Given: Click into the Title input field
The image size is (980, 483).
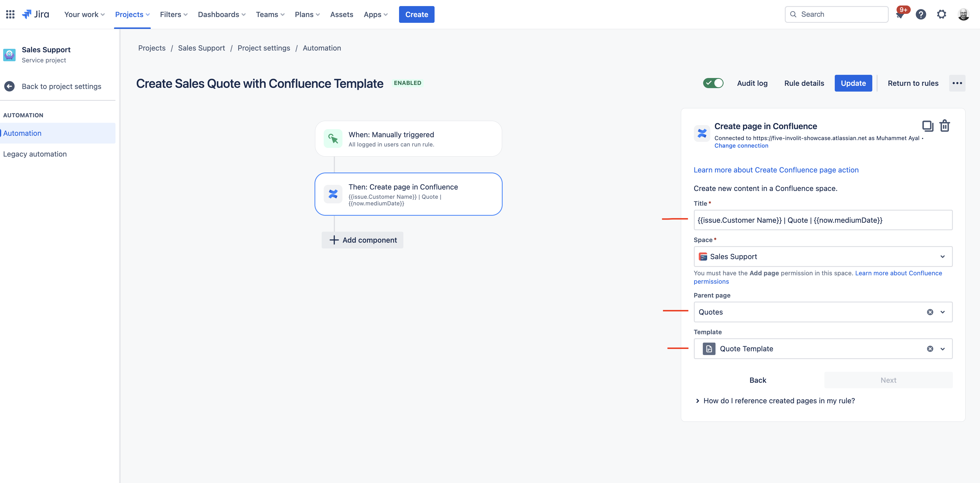Looking at the screenshot, I should pos(823,220).
